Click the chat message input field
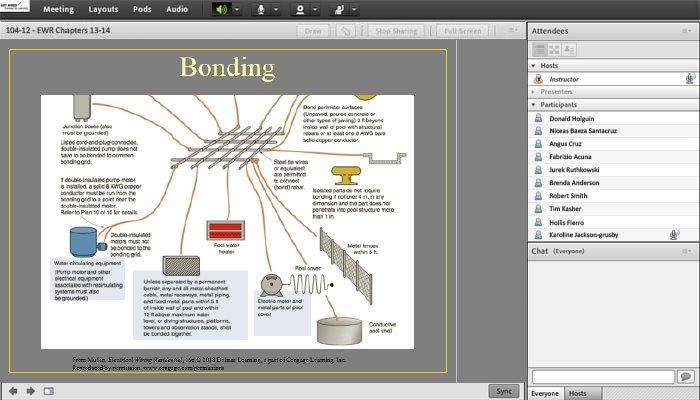The width and height of the screenshot is (700, 400). pos(602,376)
